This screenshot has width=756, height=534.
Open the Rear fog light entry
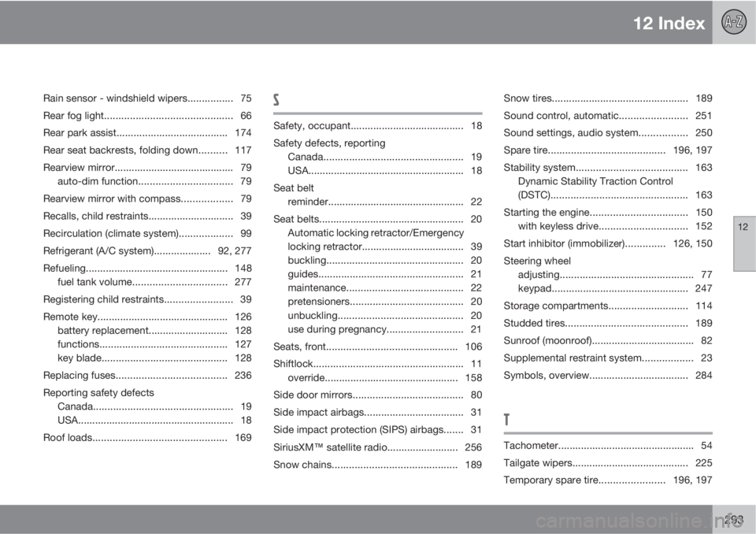[x=73, y=116]
